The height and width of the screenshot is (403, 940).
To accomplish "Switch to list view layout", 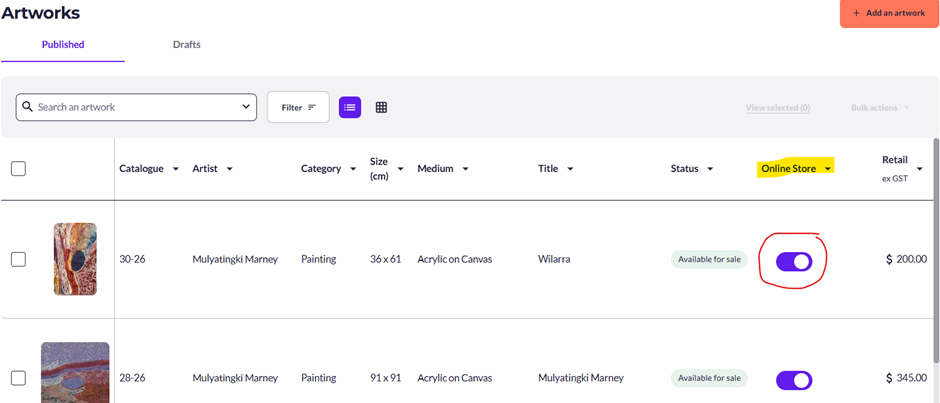I will pos(349,107).
